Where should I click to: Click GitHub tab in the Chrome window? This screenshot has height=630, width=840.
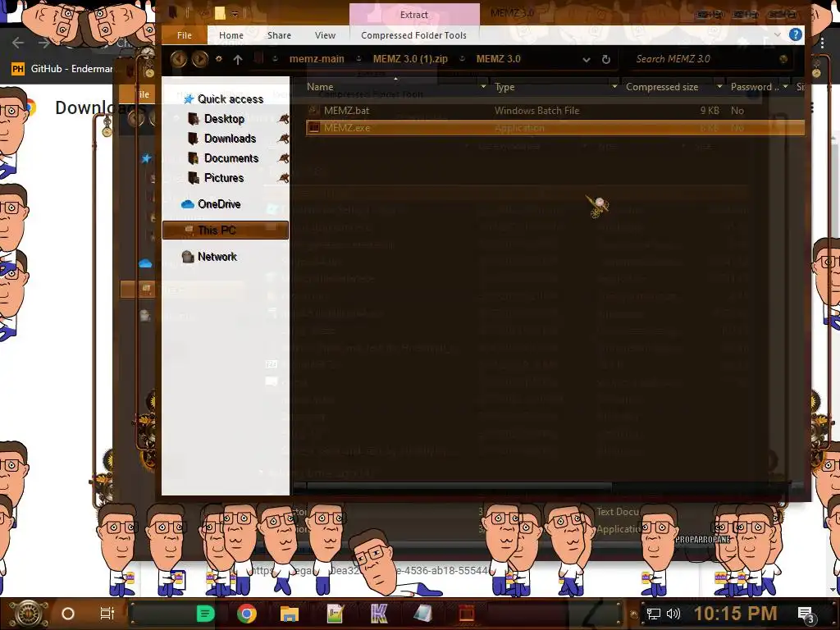(63, 69)
